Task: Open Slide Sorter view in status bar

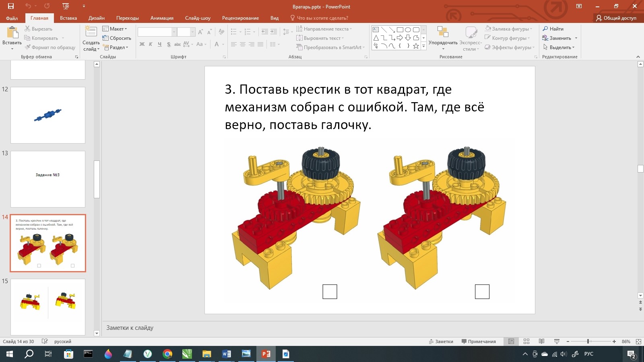Action: (x=526, y=341)
